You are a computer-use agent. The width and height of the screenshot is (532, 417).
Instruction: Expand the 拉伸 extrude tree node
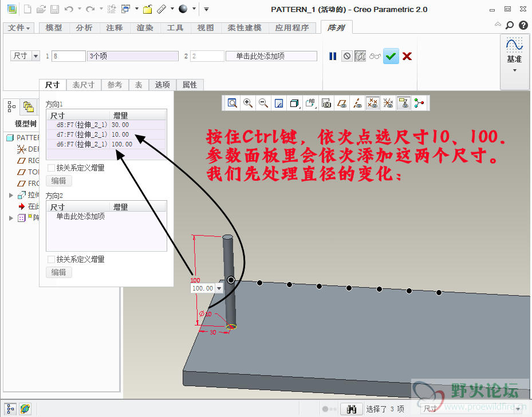[11, 195]
